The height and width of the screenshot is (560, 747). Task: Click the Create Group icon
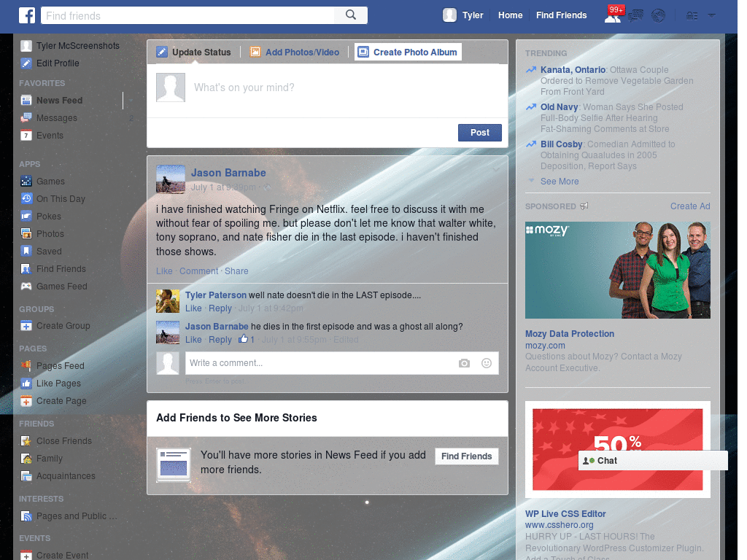coord(26,326)
